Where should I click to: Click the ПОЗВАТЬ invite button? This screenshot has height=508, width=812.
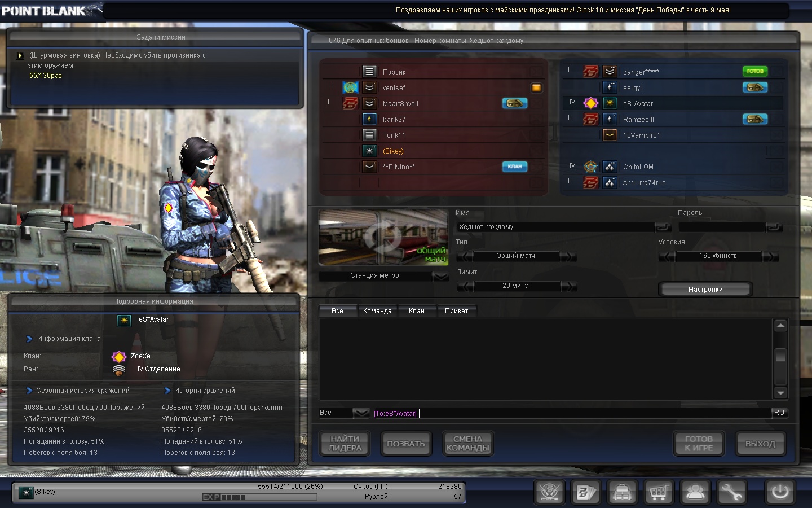coord(406,444)
